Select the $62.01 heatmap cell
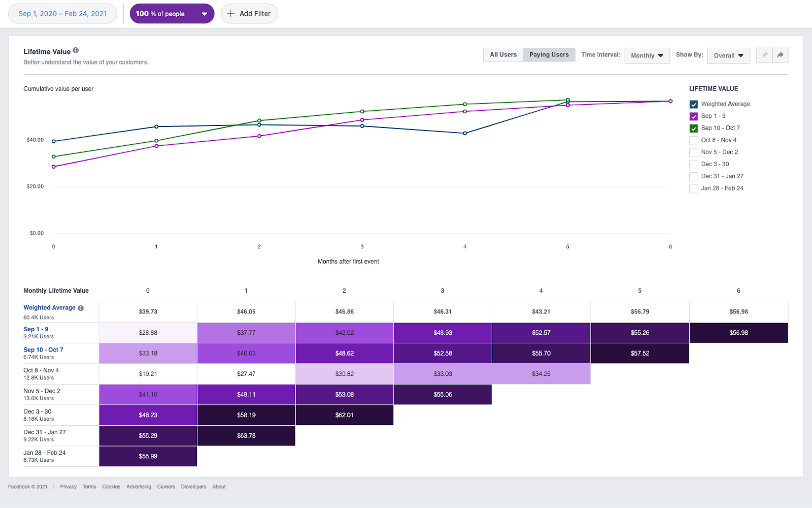The height and width of the screenshot is (508, 812). [344, 415]
